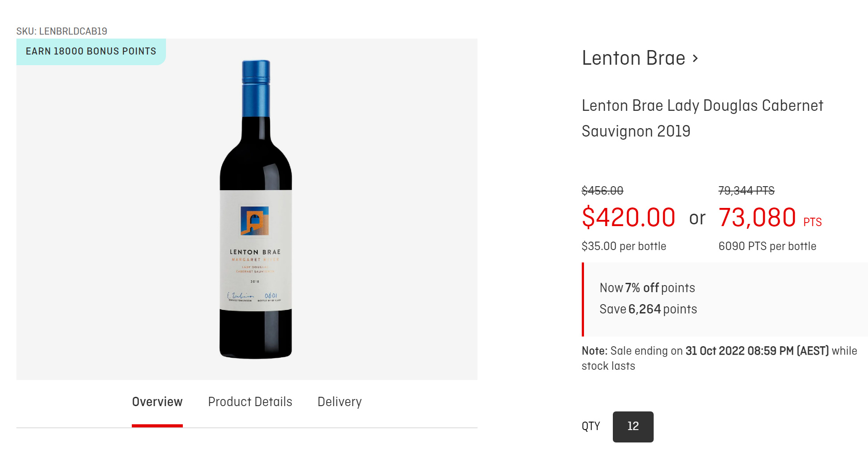The width and height of the screenshot is (868, 450).
Task: Open the quantity selector showing 12
Action: click(x=633, y=427)
